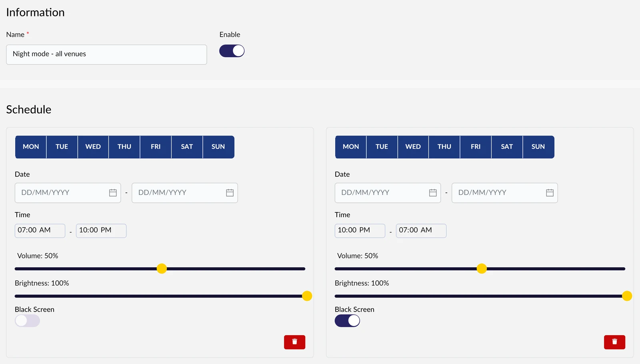Toggle FRI in the second schedule
640x364 pixels.
[476, 147]
